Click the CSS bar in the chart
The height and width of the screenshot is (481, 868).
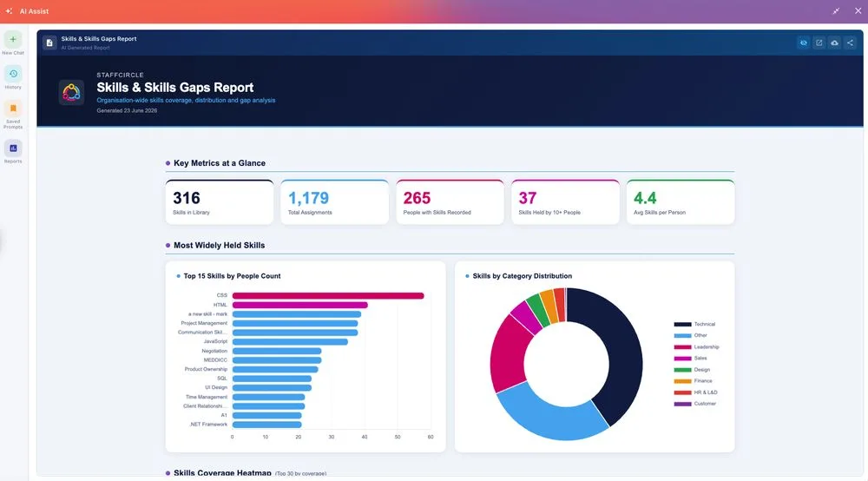pos(328,295)
